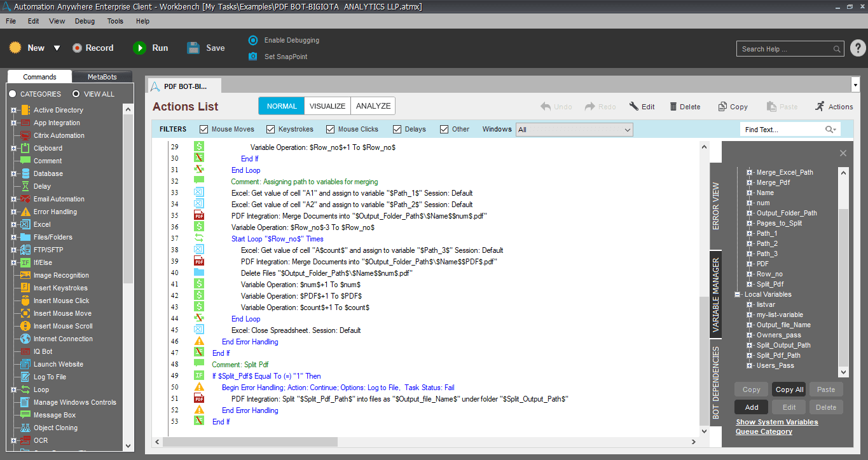
Task: Click the Delete trash icon in toolbar
Action: 671,107
